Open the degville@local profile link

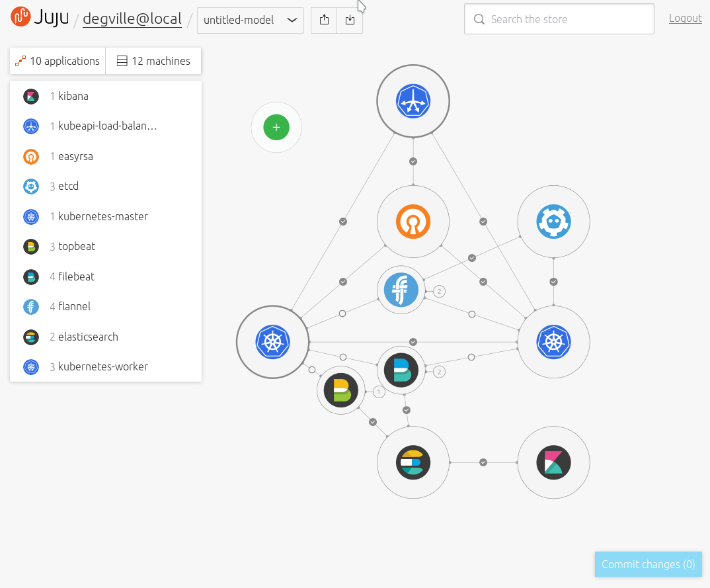click(132, 19)
